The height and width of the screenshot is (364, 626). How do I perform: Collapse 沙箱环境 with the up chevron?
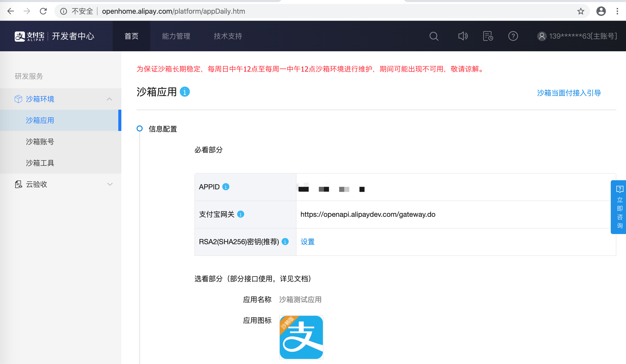point(109,99)
